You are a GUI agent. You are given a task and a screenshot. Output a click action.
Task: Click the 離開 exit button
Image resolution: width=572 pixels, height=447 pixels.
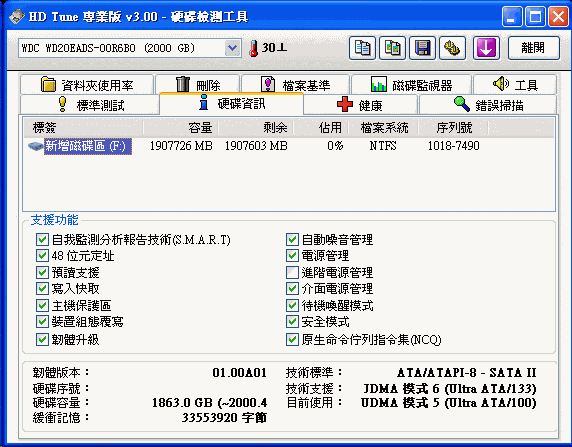coord(534,48)
